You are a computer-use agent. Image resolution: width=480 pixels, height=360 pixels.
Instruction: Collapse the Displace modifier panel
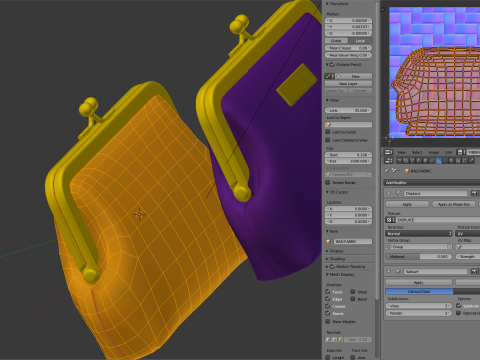click(388, 193)
